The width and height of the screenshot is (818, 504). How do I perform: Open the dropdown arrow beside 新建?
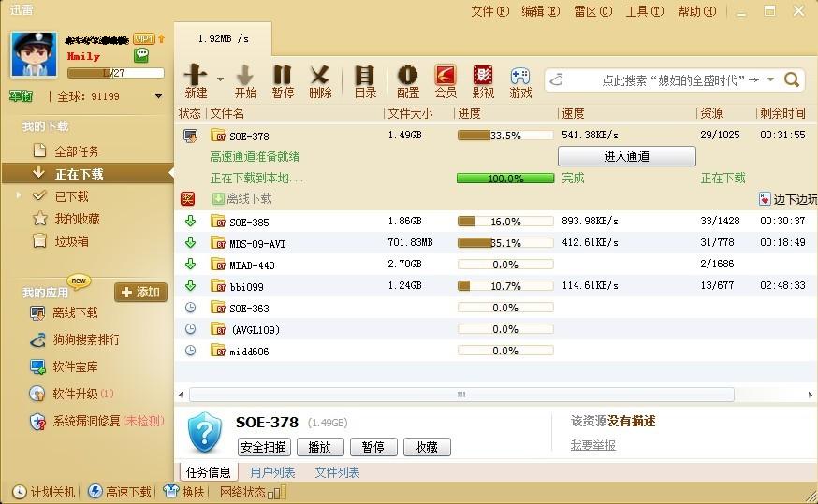tap(220, 79)
